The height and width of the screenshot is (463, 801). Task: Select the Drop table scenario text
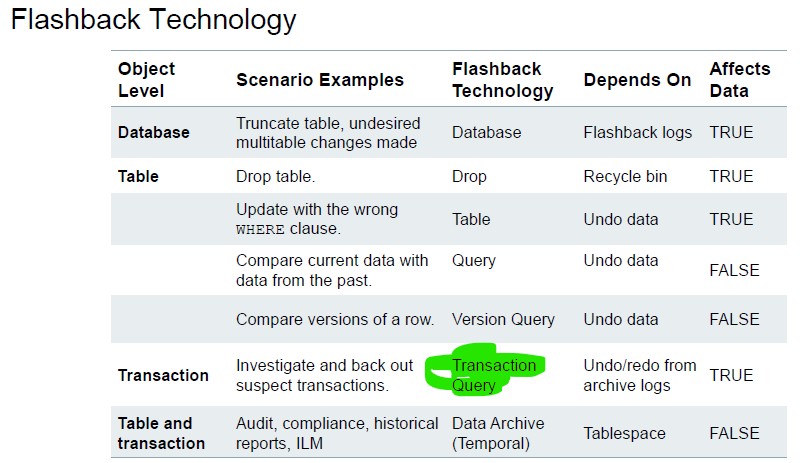click(276, 176)
